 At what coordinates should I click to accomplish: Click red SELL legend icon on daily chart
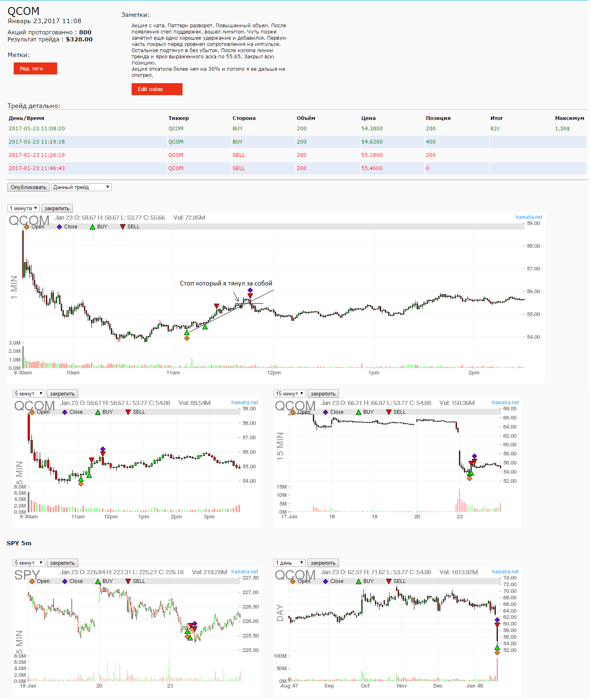coord(389,581)
